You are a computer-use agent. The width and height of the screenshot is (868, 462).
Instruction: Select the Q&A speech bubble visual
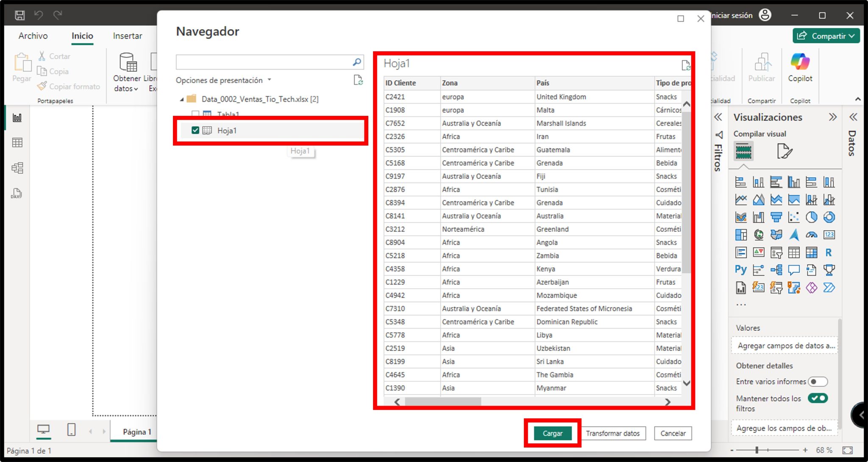(x=793, y=270)
